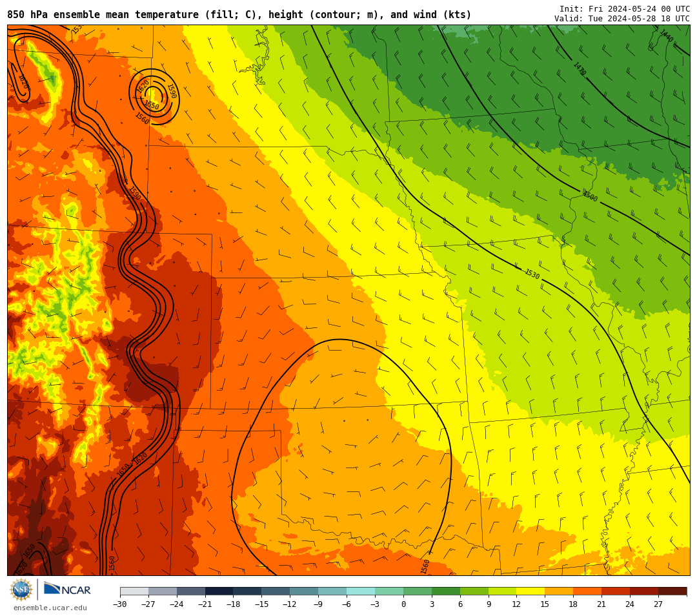Click the ensemble.ucar.edu text
Screen dimensions: 697x616
click(x=50, y=608)
